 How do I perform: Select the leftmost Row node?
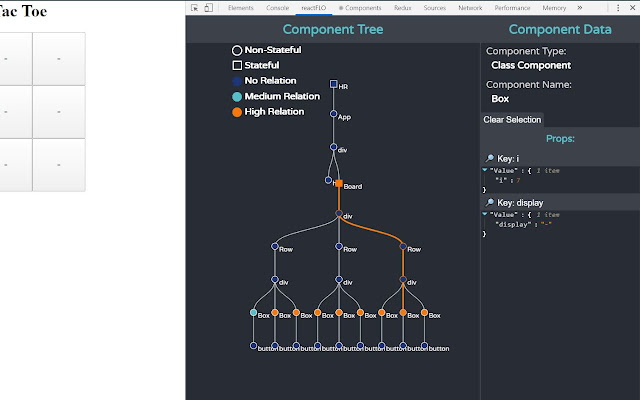tap(274, 247)
